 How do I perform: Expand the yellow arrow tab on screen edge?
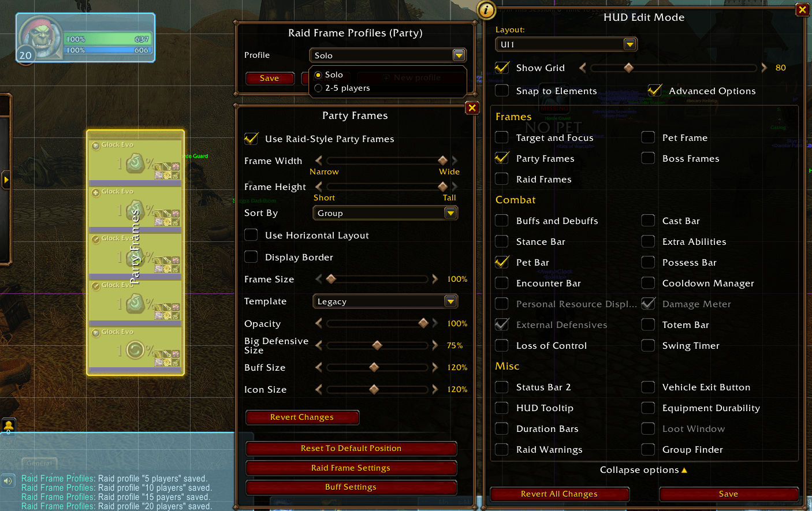pos(6,180)
